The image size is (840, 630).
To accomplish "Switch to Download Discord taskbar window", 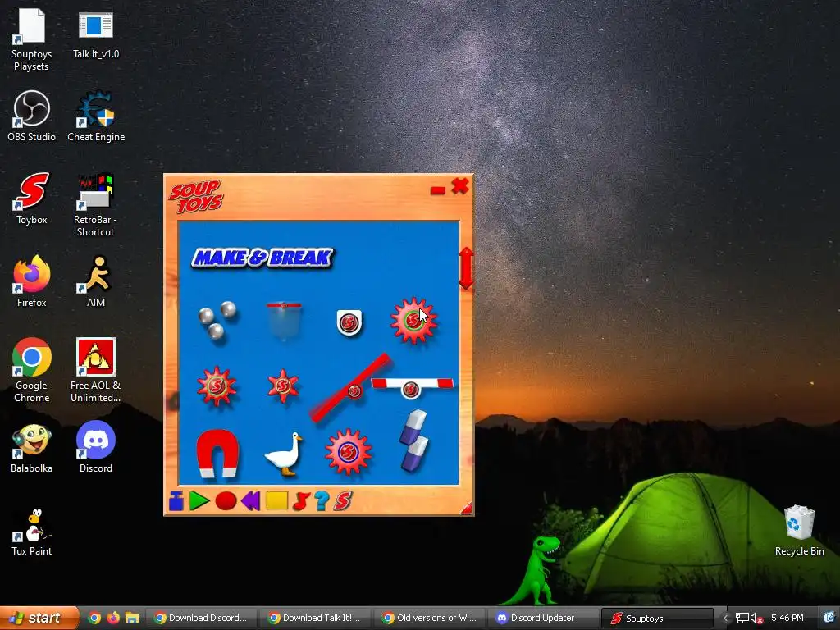I will coord(201,619).
